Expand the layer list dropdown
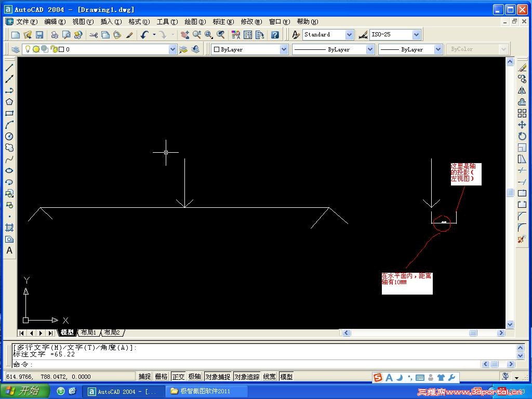This screenshot has height=399, width=532. [172, 49]
